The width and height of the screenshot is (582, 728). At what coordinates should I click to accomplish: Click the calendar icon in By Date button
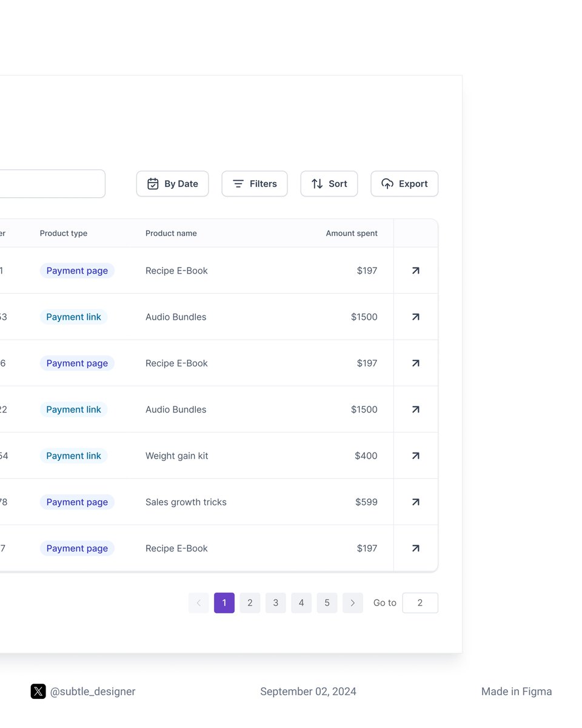point(153,184)
